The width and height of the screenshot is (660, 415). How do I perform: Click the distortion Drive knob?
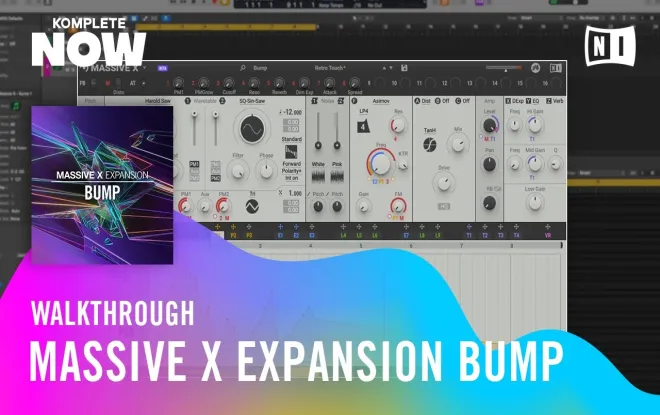click(444, 183)
